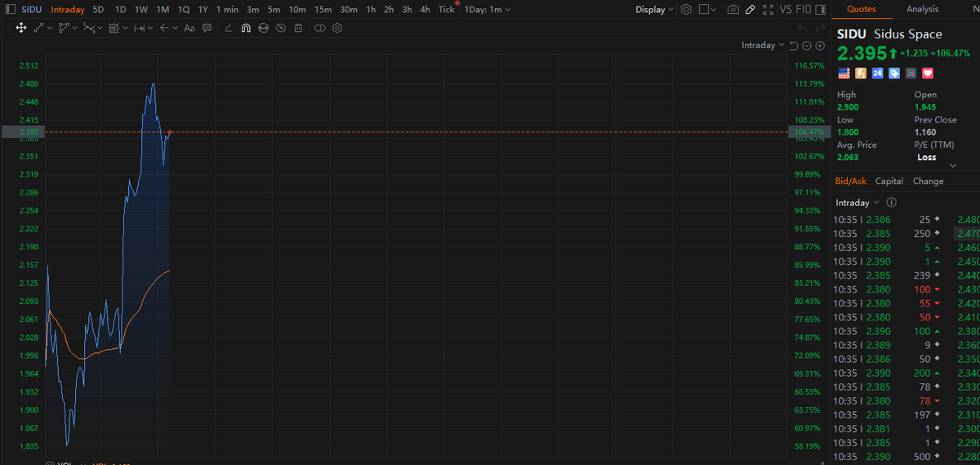The height and width of the screenshot is (465, 980).
Task: Select the price range ruler tool
Action: click(x=139, y=28)
